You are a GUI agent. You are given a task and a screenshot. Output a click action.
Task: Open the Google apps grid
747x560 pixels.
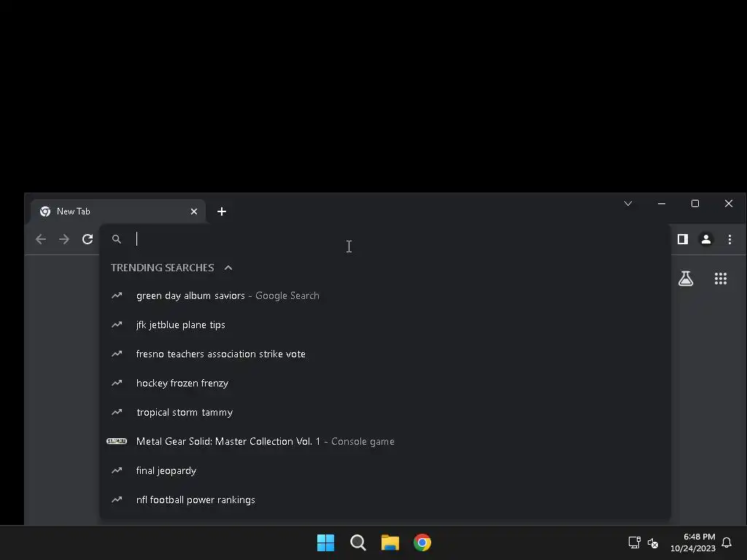coord(720,279)
